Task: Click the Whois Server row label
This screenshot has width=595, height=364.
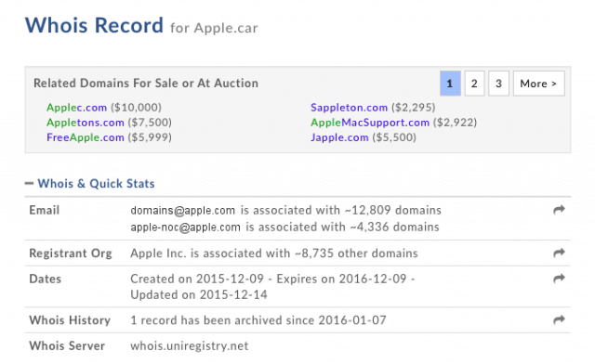Action: point(67,345)
